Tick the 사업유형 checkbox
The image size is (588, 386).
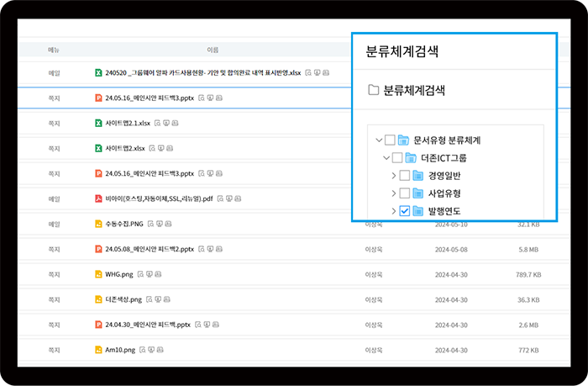[x=405, y=193]
